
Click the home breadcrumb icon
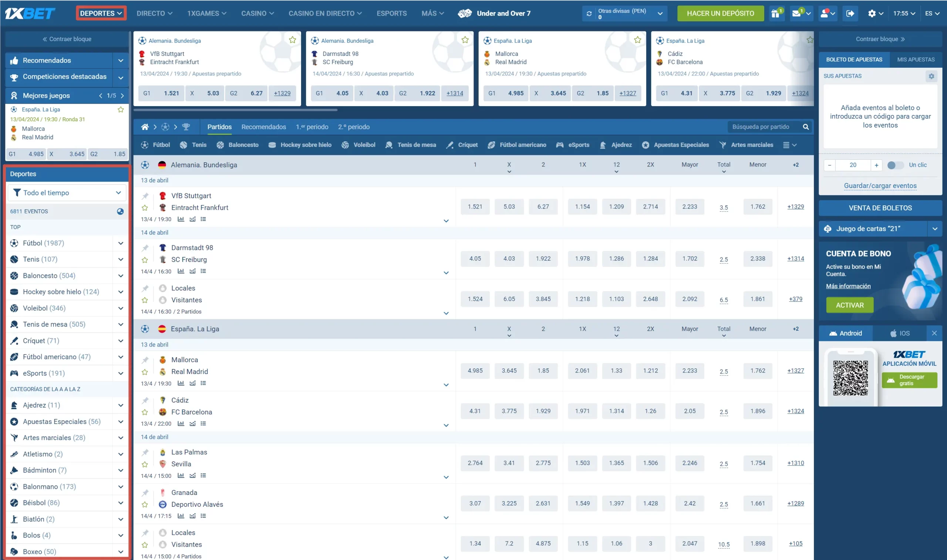coord(145,127)
